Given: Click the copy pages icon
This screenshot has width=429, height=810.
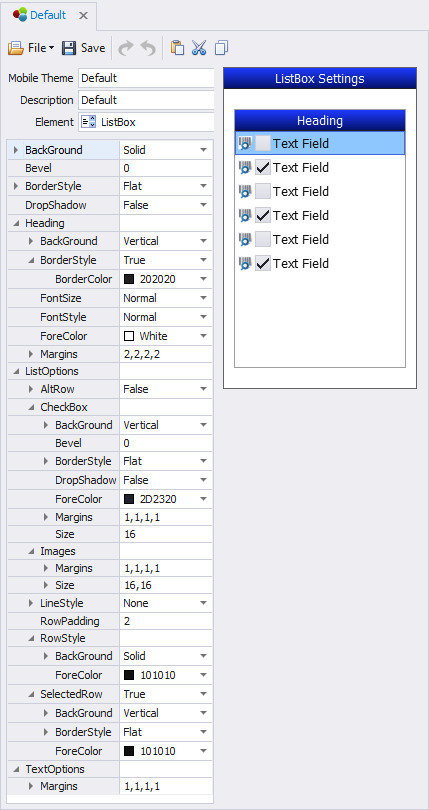Looking at the screenshot, I should (221, 48).
